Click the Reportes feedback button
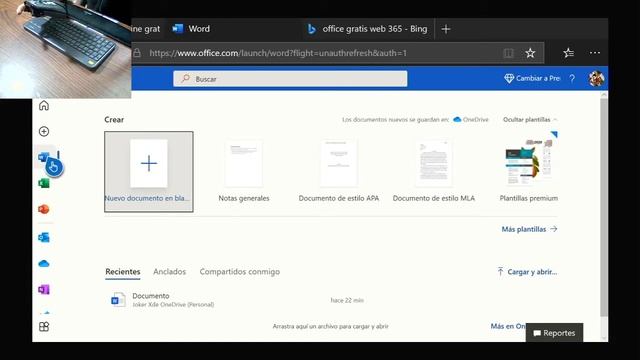 coord(554,333)
